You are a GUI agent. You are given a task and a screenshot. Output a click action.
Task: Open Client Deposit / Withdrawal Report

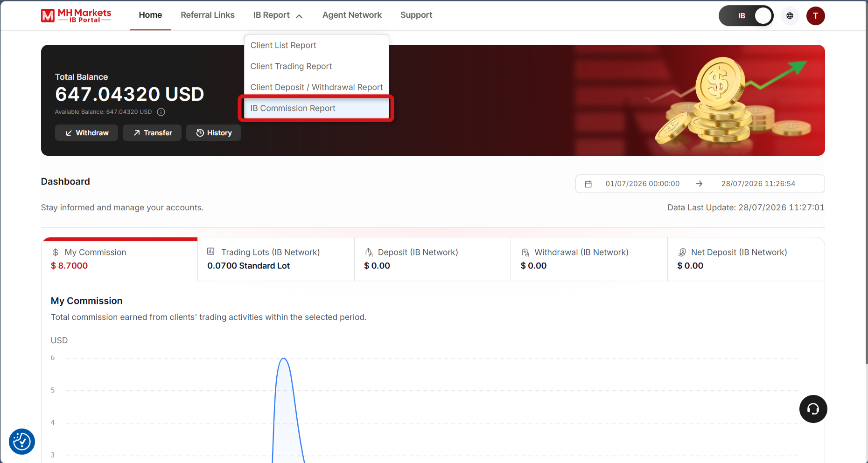[x=316, y=87]
